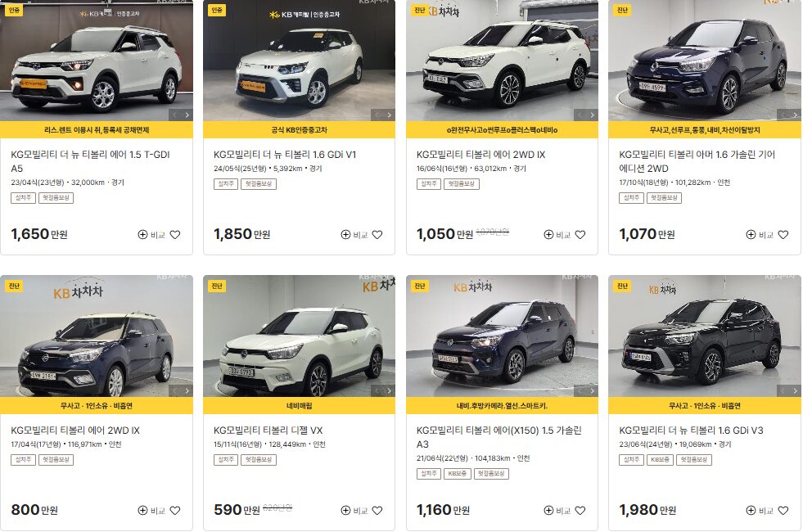Open KG모빌리티 티볼리 디젤 VX listing title
The image size is (803, 532).
pos(268,431)
